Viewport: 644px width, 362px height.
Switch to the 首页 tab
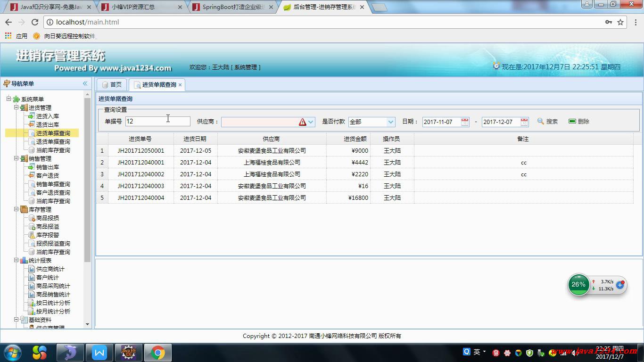112,85
